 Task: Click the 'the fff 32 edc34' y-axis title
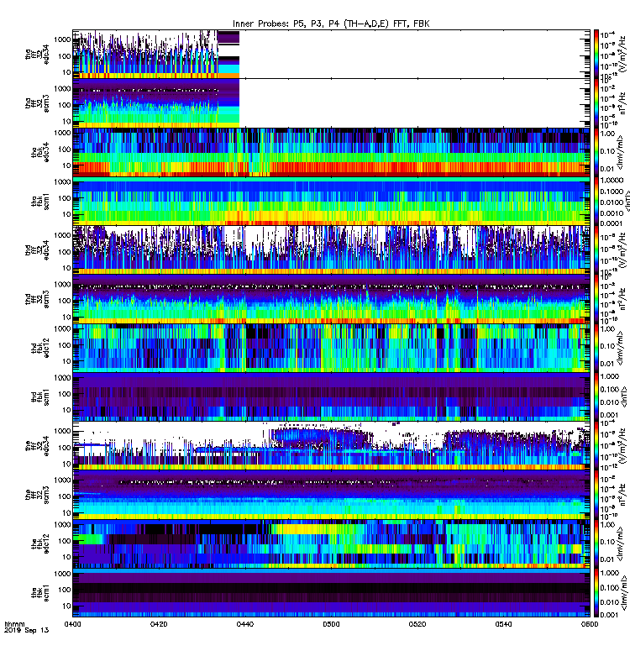38,446
